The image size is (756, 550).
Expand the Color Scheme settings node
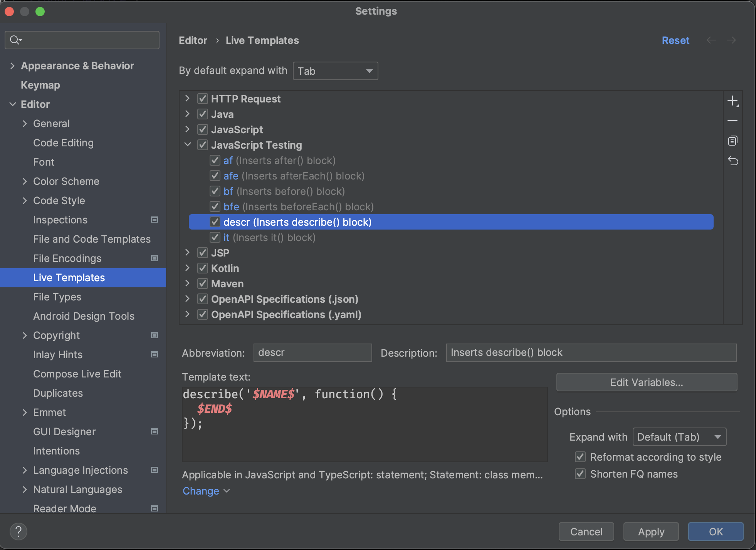pyautogui.click(x=25, y=181)
